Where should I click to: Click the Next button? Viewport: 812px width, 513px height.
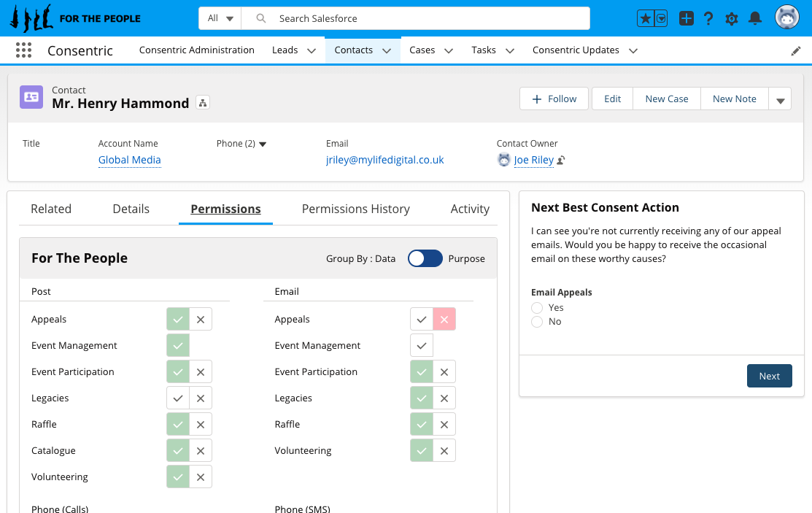769,376
